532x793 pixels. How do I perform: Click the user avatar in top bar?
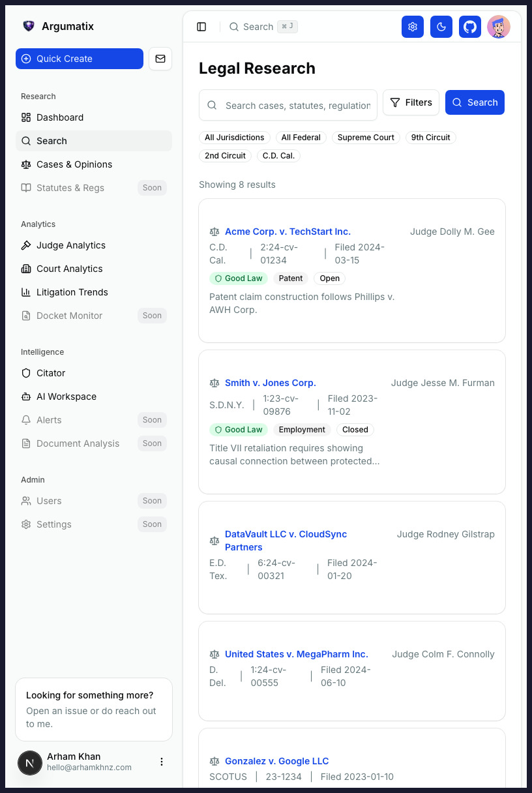tap(499, 27)
